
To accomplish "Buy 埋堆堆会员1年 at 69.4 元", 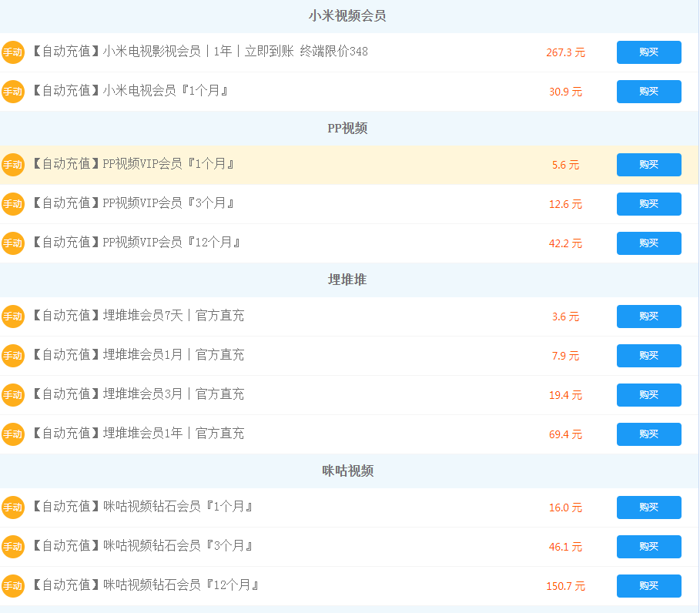I will click(648, 434).
